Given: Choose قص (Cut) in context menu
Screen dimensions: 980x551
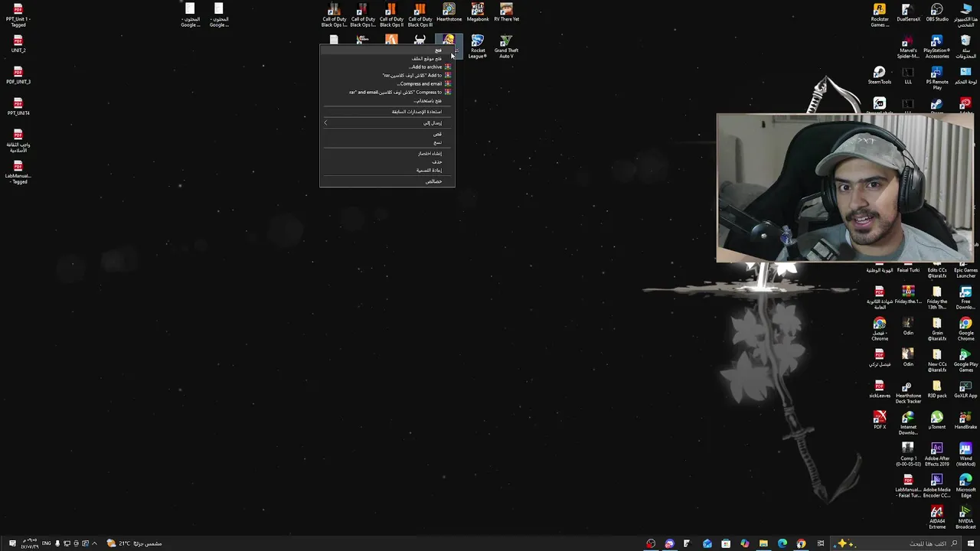Looking at the screenshot, I should tap(387, 134).
